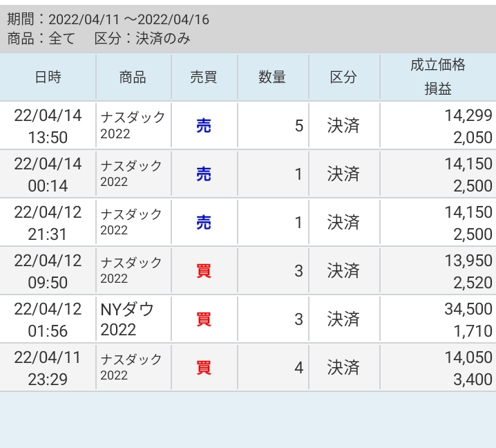Click the 3,400 profit value
The image size is (496, 448).
click(x=473, y=380)
